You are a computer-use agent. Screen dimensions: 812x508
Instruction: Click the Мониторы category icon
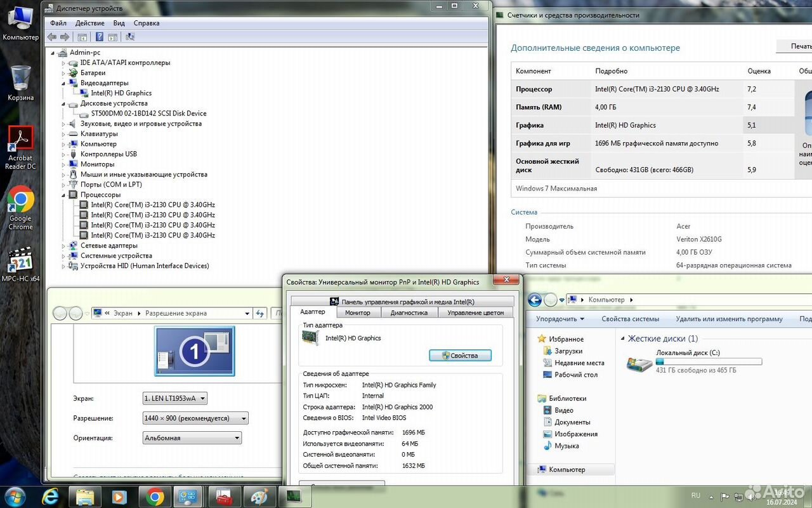click(74, 164)
